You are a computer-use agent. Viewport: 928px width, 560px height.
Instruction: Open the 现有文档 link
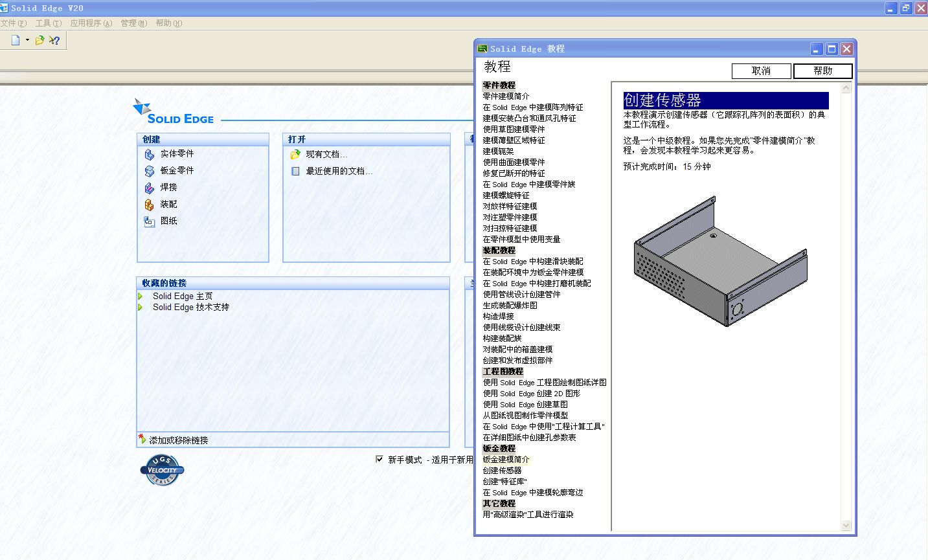coord(326,155)
